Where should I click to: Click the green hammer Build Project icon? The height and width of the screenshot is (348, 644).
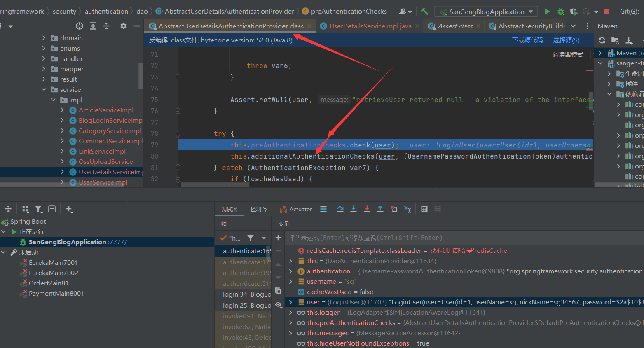[x=424, y=12]
